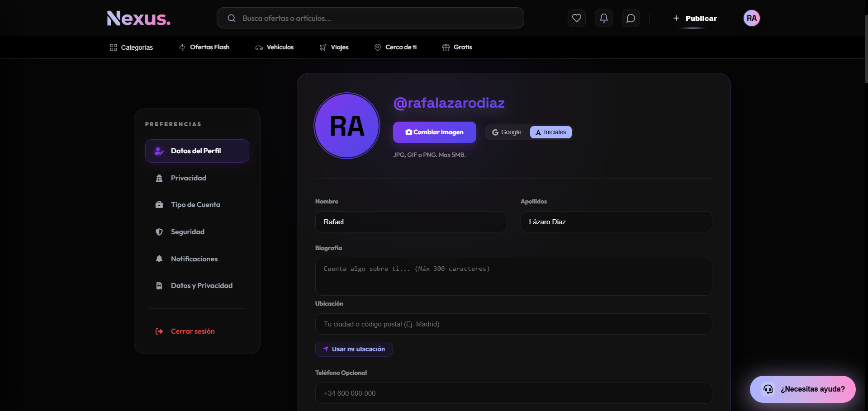
Task: Click the Ubicación city input field
Action: (x=514, y=324)
